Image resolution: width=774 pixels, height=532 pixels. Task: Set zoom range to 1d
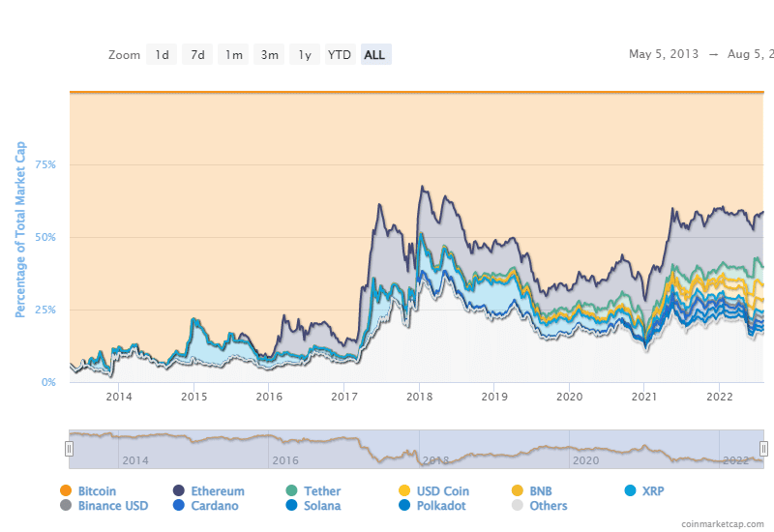(x=162, y=55)
